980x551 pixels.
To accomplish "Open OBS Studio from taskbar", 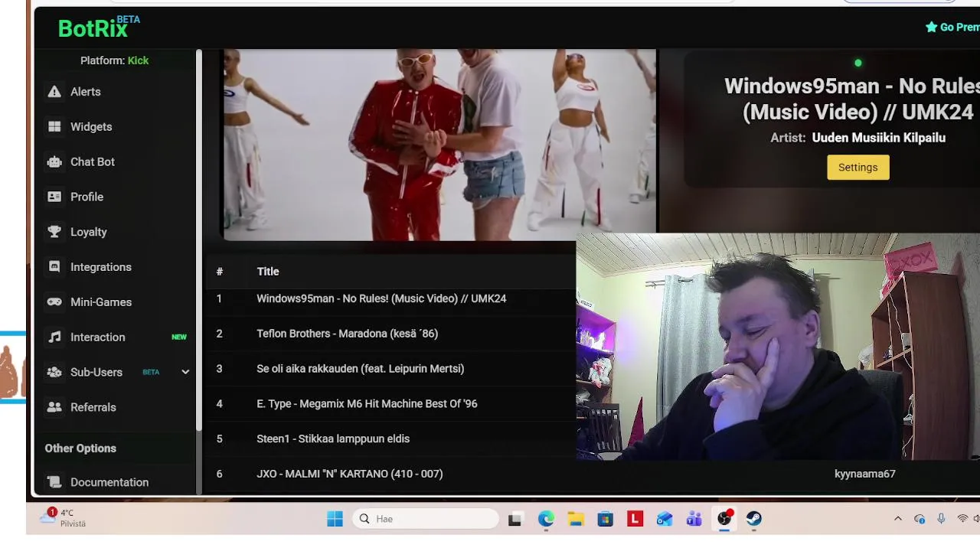I will pos(724,520).
